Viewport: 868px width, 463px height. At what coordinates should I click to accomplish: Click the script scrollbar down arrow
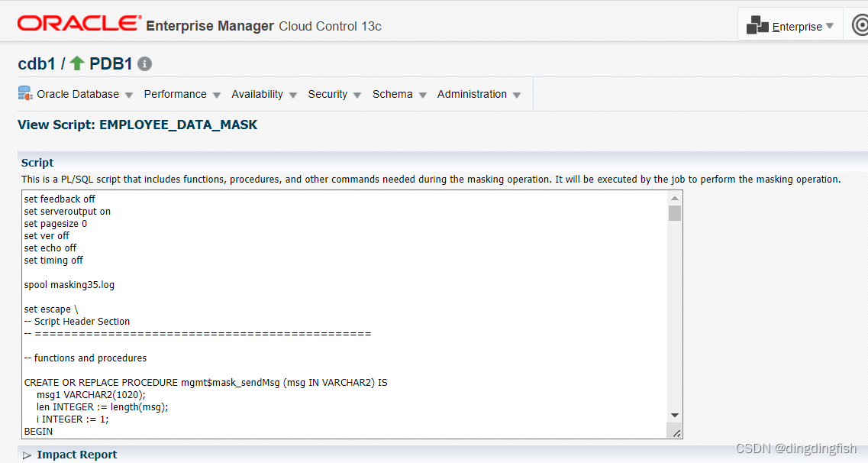[x=674, y=415]
